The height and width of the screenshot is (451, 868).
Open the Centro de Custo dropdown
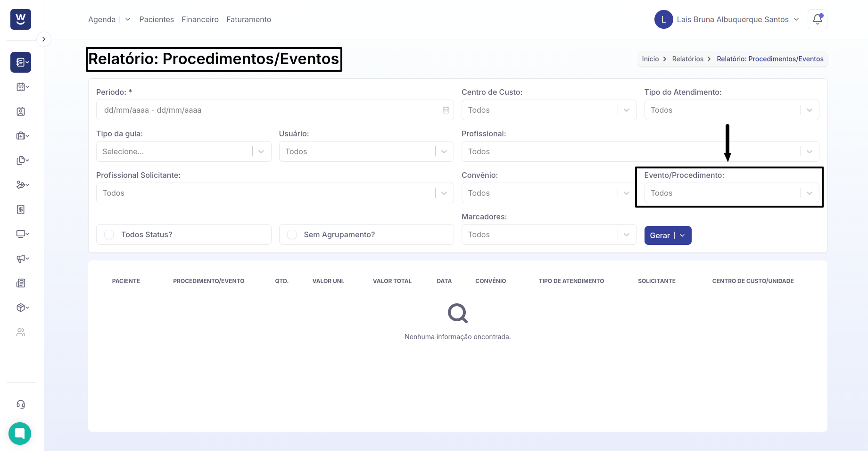pyautogui.click(x=549, y=110)
